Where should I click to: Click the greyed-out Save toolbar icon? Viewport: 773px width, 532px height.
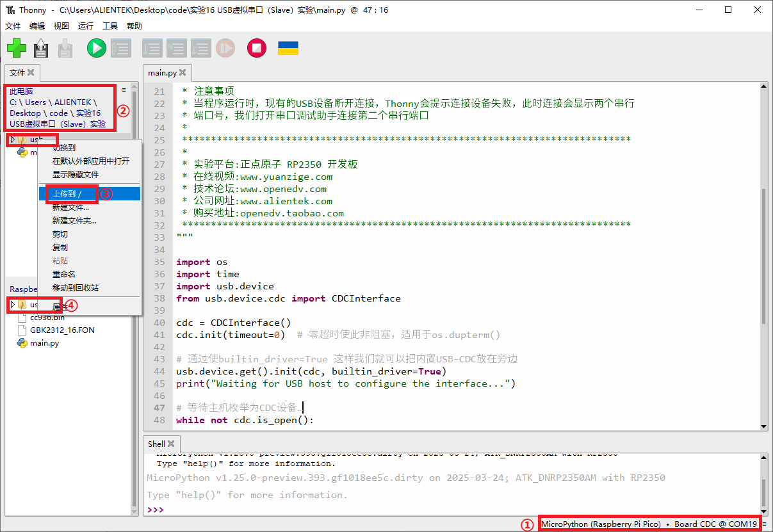click(x=65, y=48)
